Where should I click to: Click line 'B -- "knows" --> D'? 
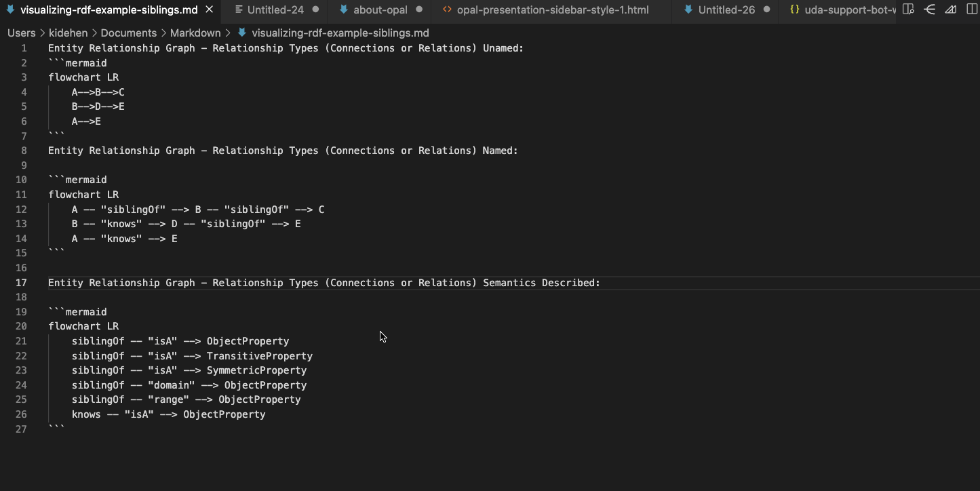[187, 224]
